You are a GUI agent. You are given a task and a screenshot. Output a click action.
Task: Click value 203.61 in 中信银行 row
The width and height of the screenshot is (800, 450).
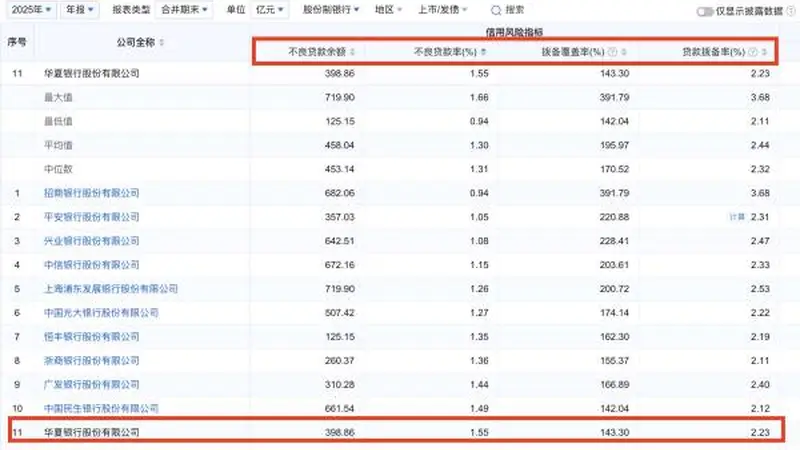(614, 265)
